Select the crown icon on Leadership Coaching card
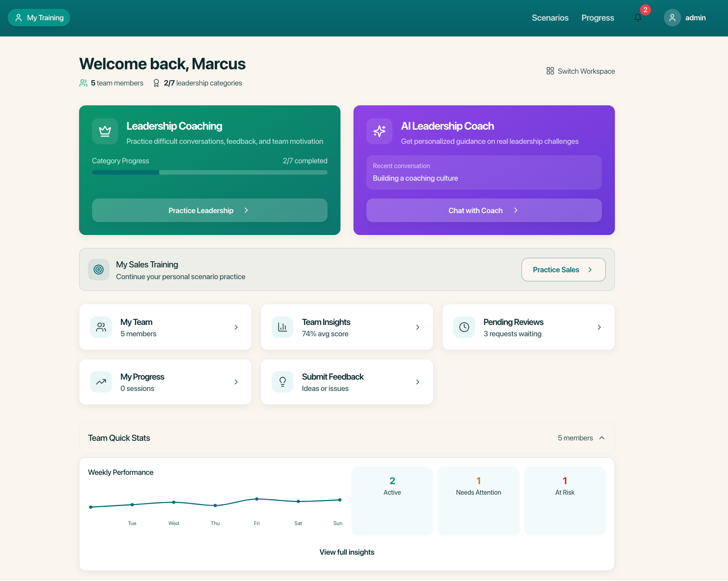Viewport: 728px width, 581px height. click(x=105, y=131)
